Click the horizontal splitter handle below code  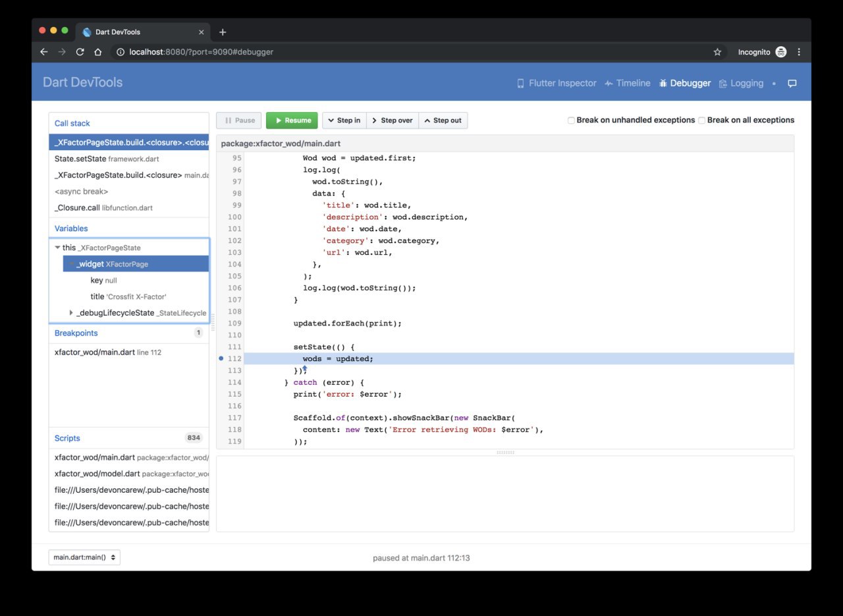coord(505,453)
